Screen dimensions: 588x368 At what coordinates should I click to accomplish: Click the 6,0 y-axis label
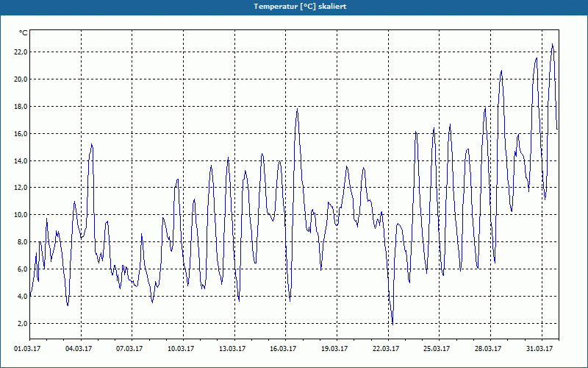tap(22, 269)
